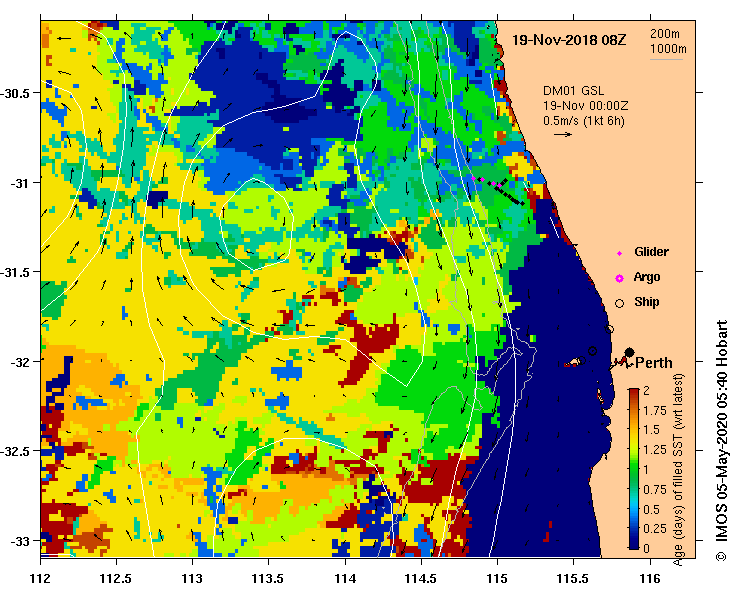Click the velocity scale reference arrow

click(x=563, y=135)
